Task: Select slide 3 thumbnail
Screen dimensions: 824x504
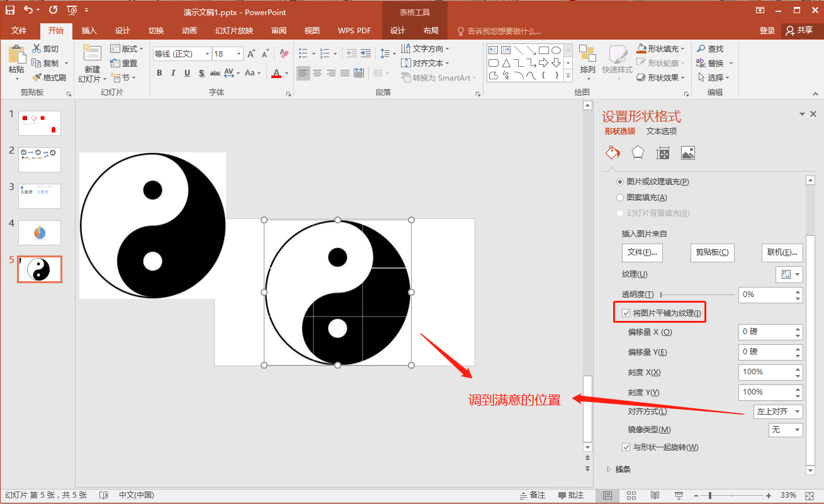Action: tap(40, 196)
